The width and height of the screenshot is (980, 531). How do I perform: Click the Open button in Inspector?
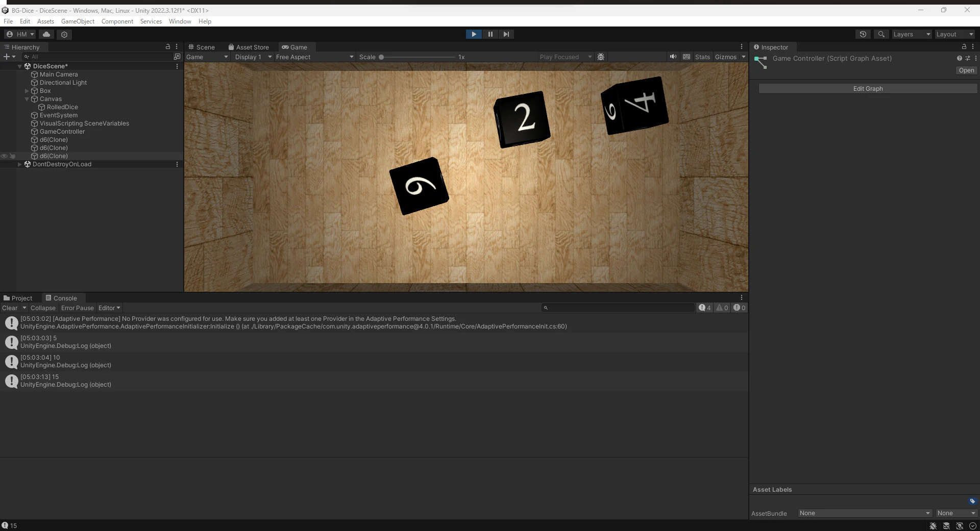click(x=966, y=70)
